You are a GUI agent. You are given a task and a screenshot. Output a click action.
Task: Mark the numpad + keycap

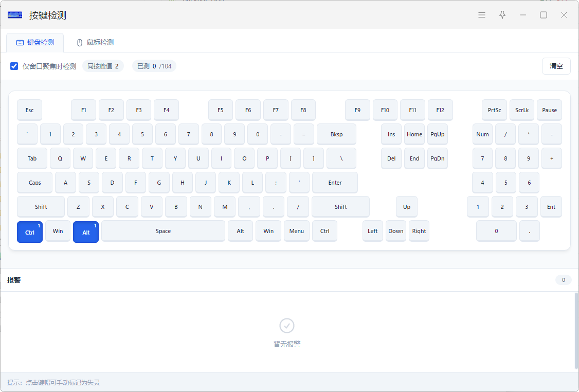coord(552,158)
